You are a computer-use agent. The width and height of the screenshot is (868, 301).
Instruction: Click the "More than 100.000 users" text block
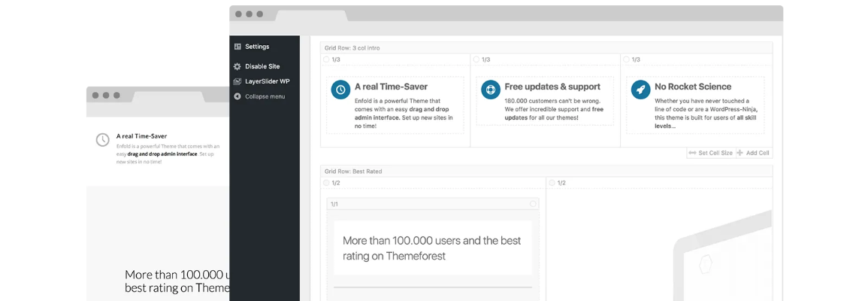432,248
